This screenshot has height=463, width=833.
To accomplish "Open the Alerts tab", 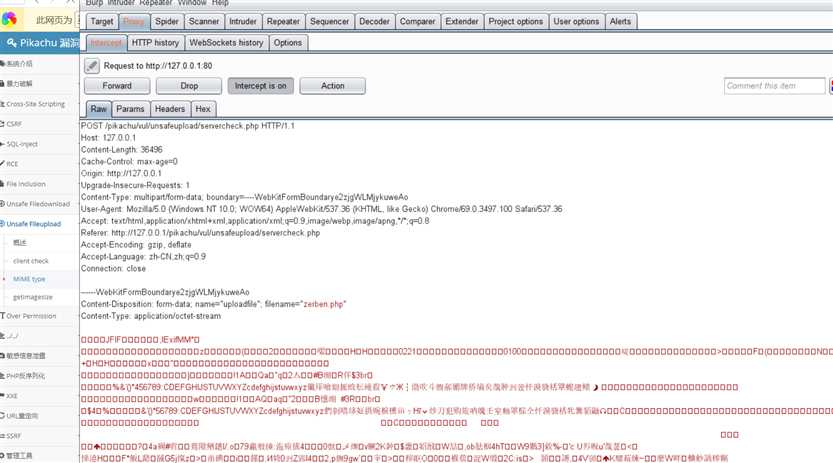I will (620, 21).
